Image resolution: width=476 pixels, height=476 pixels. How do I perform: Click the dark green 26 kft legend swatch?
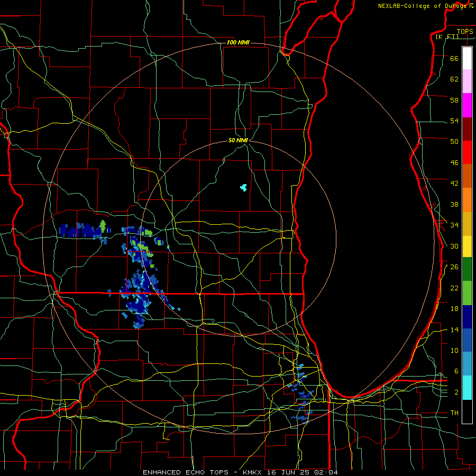click(467, 269)
